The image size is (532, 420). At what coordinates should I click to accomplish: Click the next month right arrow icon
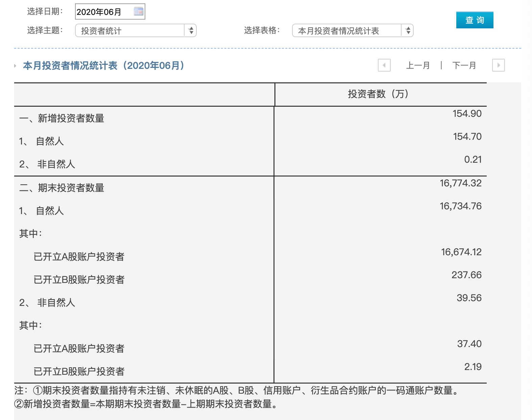[498, 65]
